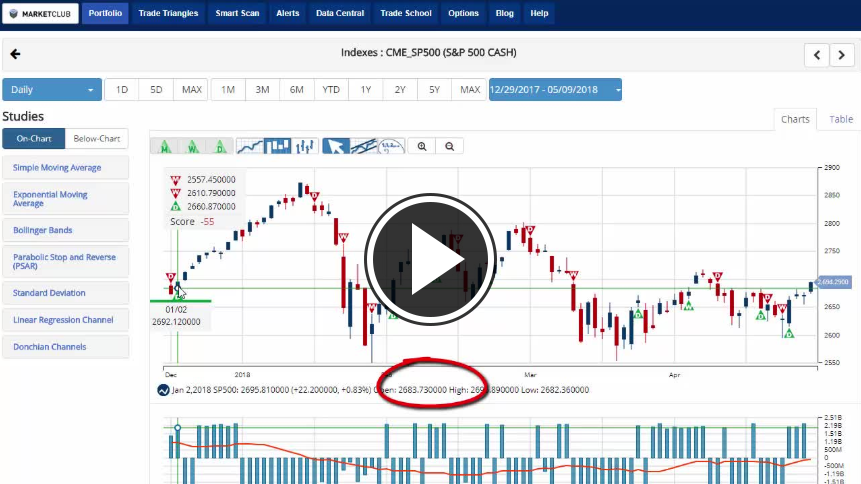Go to the next symbol
This screenshot has width=861, height=484.
point(842,55)
